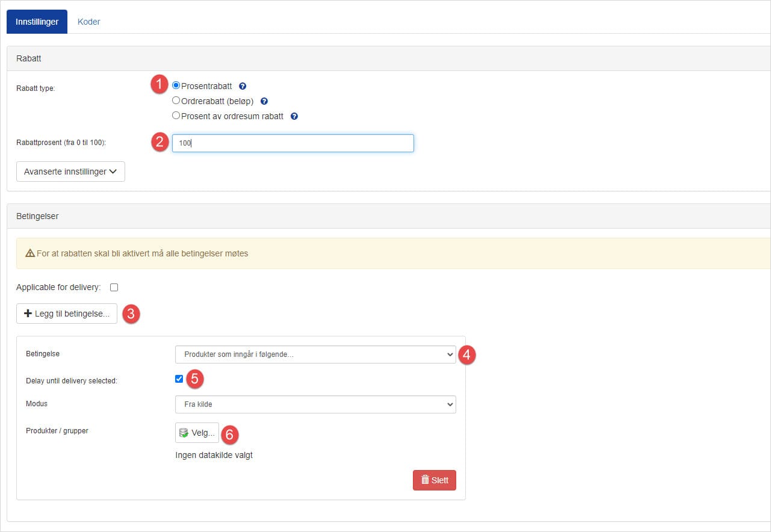Uncheck Delay until delivery selected
Viewport: 771px width, 532px height.
coord(179,379)
